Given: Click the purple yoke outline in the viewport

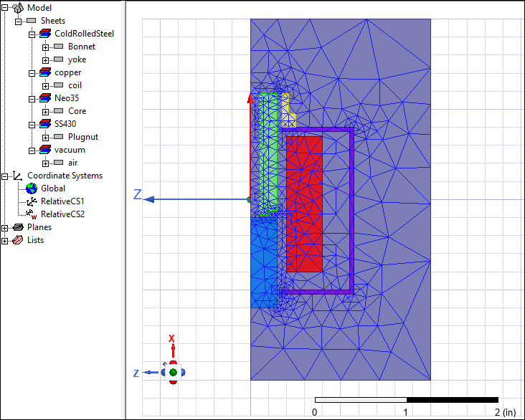Looking at the screenshot, I should coord(352,211).
